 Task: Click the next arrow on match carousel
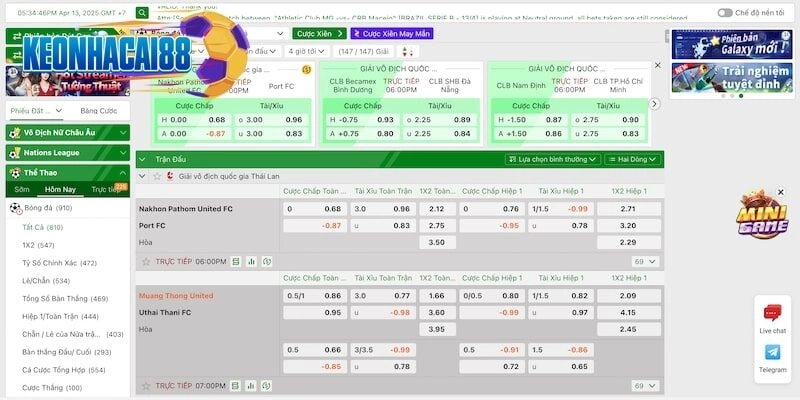(654, 103)
